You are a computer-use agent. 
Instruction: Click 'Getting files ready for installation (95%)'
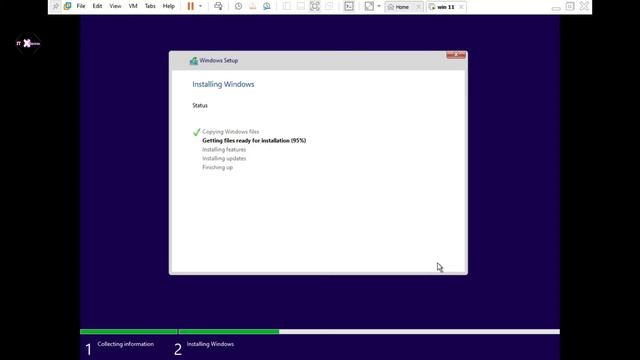click(254, 140)
